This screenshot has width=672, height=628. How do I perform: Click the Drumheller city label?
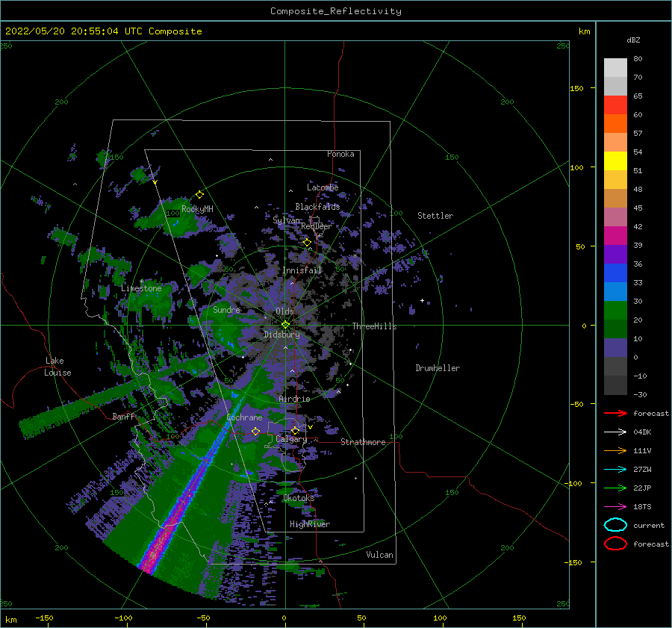(438, 368)
